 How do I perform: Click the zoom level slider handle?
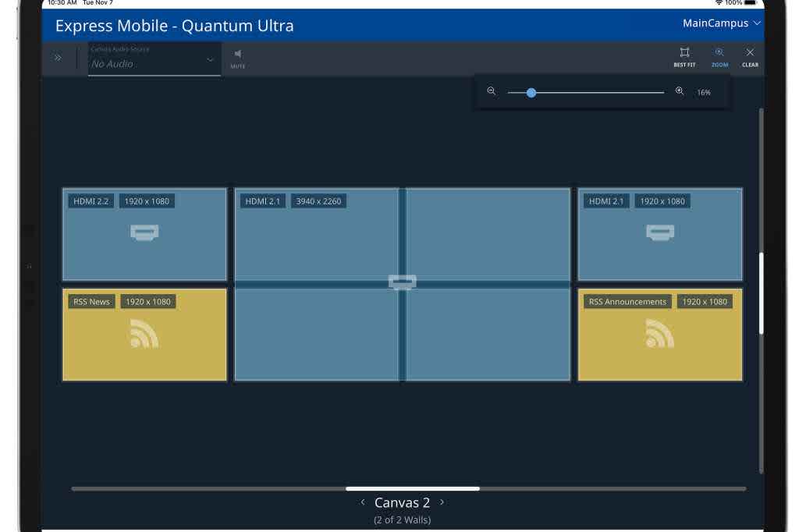(x=531, y=93)
